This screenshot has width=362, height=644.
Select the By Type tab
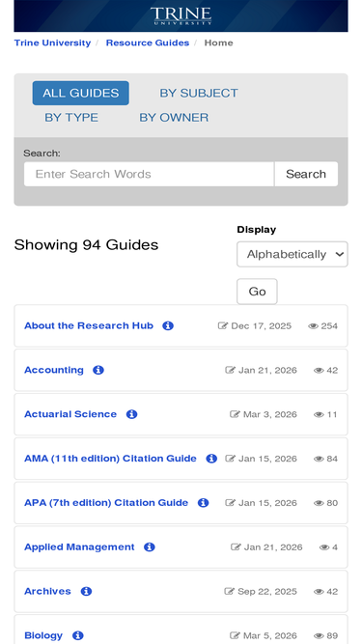tap(71, 118)
